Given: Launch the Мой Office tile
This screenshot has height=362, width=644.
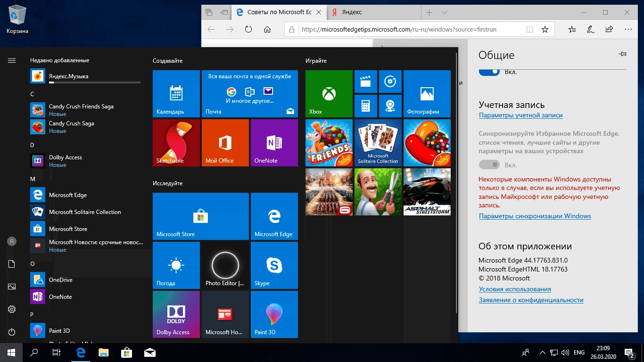Looking at the screenshot, I should pyautogui.click(x=225, y=143).
